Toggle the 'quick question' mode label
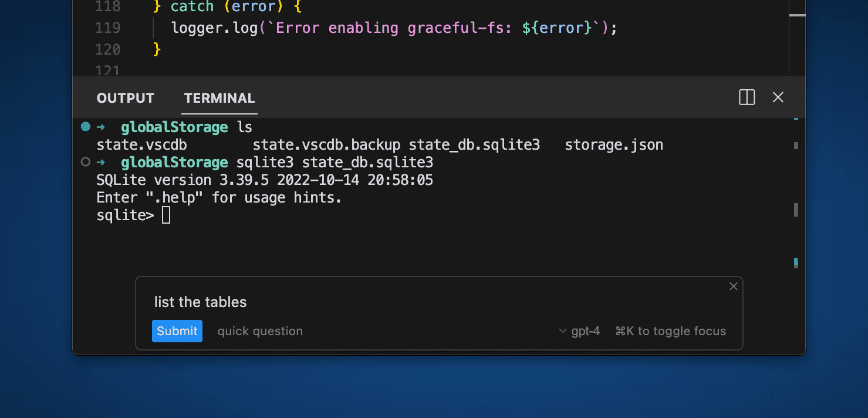This screenshot has height=418, width=868. point(260,331)
